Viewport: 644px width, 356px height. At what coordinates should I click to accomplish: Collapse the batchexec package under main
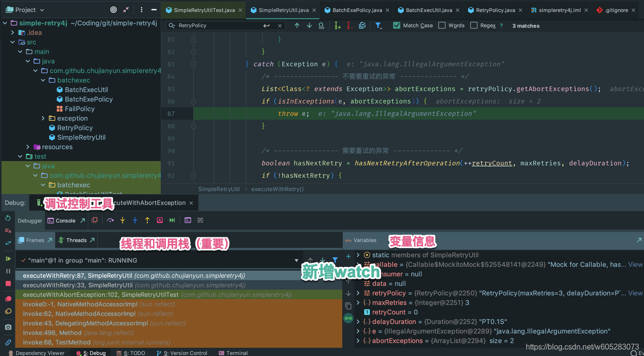43,80
